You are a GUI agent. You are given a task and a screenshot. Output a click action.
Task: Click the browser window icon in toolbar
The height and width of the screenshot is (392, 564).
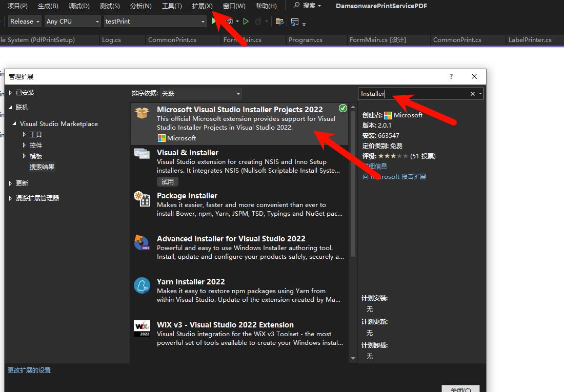(x=295, y=22)
